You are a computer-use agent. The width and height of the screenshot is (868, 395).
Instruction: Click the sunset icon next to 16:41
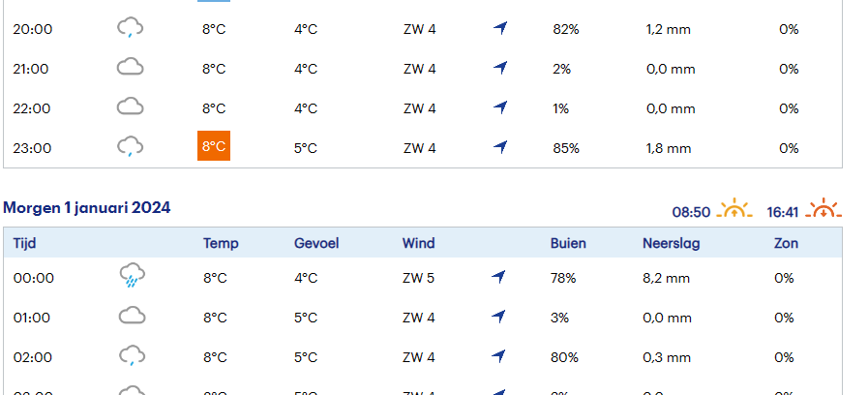tap(823, 208)
